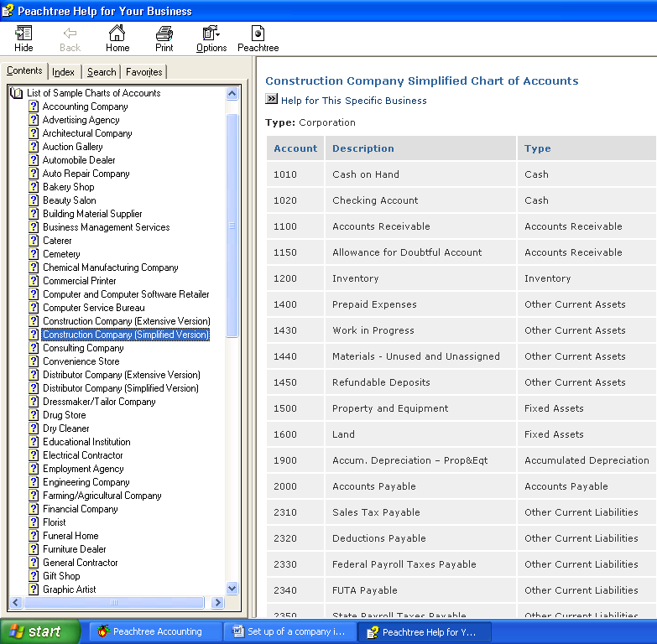This screenshot has height=644, width=657.
Task: Open Educational Institution topic
Action: [86, 441]
